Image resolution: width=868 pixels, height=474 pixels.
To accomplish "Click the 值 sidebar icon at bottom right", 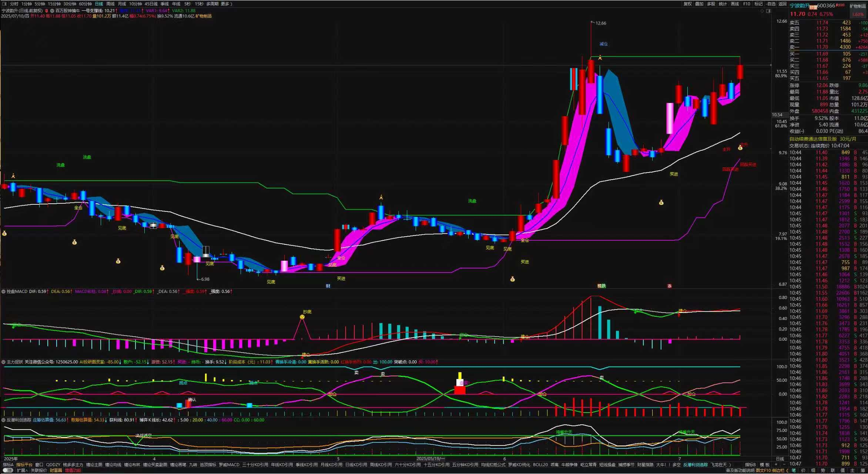I will tap(843, 471).
